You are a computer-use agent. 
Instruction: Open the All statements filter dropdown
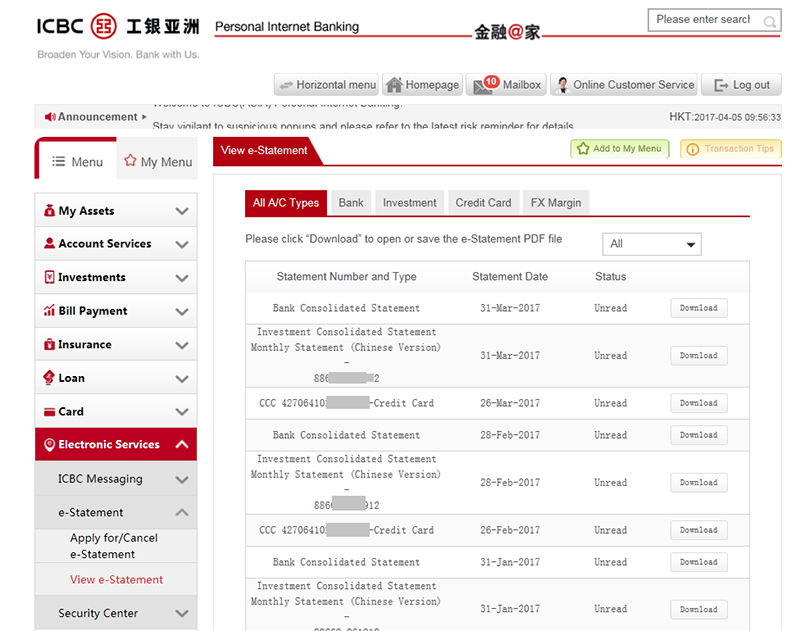pos(652,244)
